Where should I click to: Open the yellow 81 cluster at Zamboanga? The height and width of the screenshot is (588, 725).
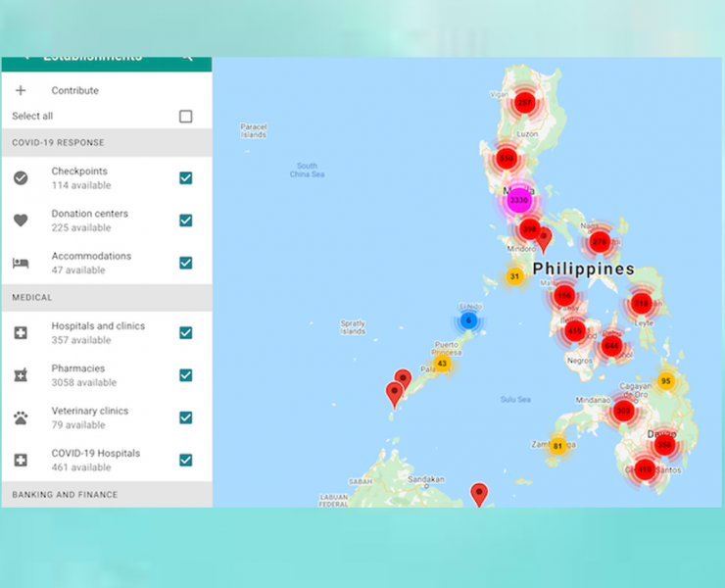click(557, 447)
